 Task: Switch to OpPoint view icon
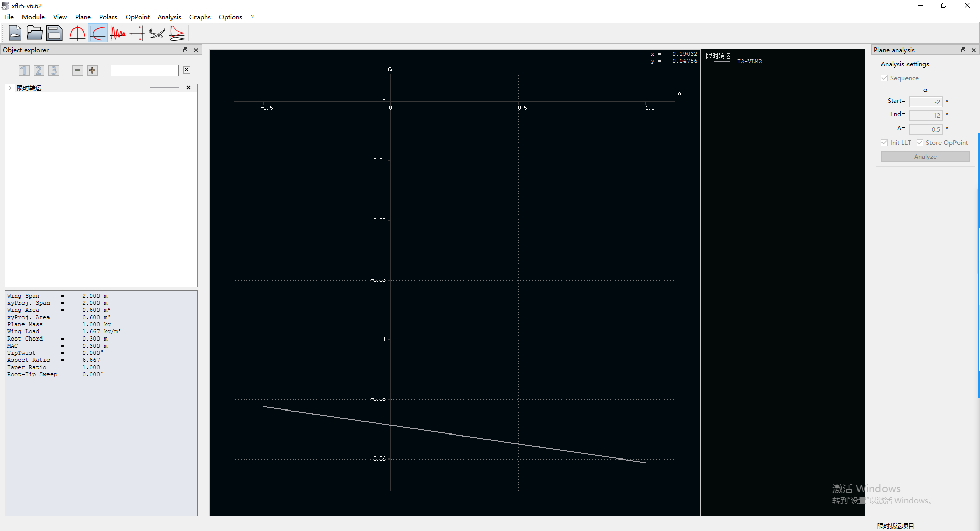point(78,33)
